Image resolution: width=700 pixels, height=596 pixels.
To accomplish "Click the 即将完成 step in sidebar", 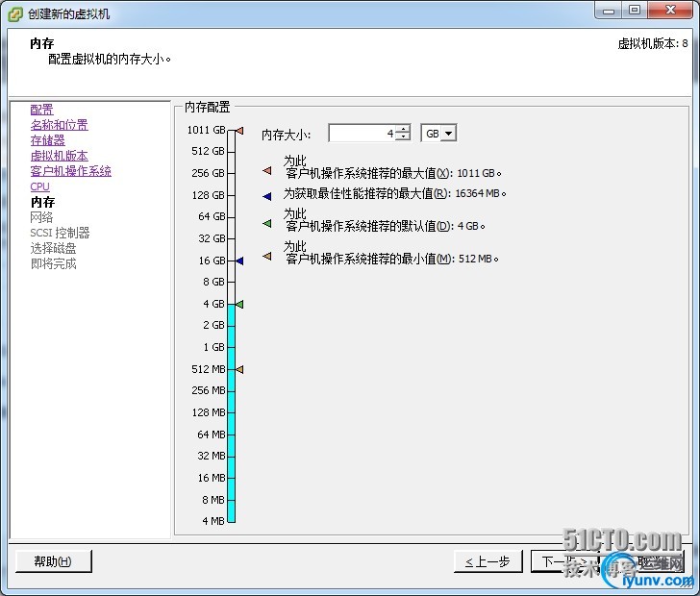I will pyautogui.click(x=53, y=263).
